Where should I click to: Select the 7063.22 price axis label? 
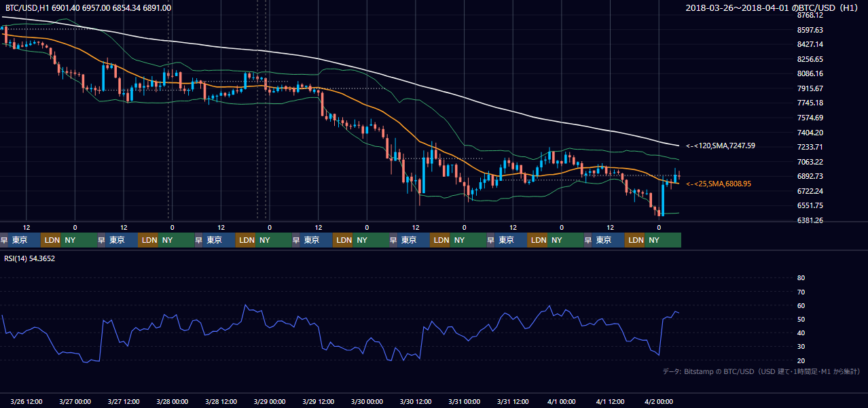click(810, 162)
